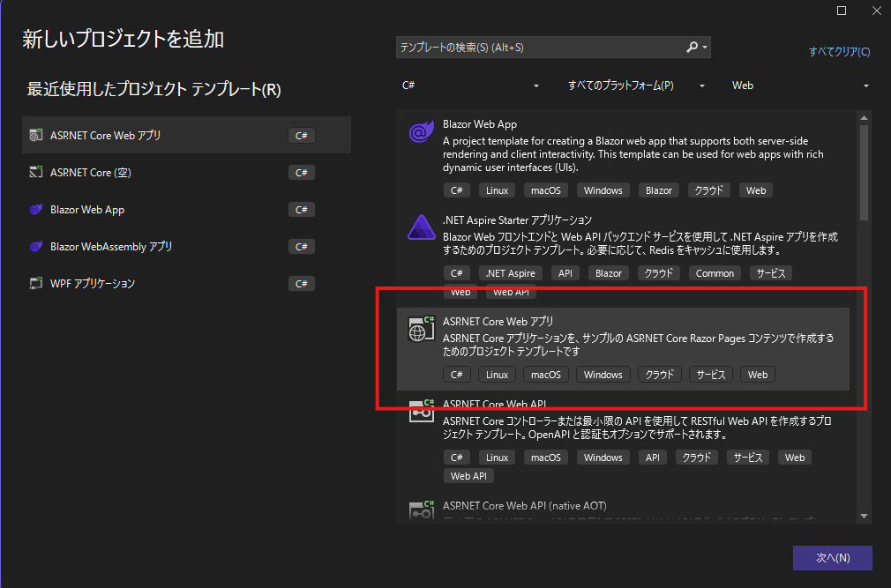
Task: Click the Blazor WebAssembly アプリ recent template icon
Action: (x=36, y=246)
